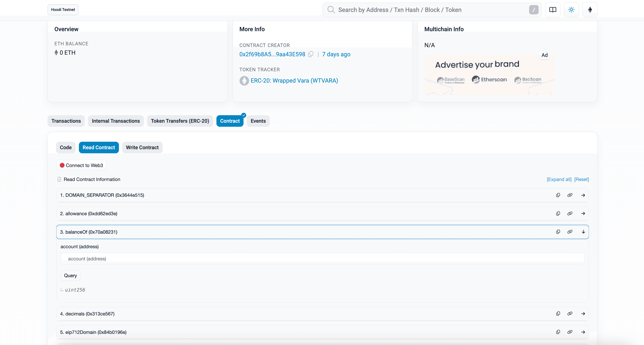Copy the DOMAIN_SEPARATOR method name icon

(558, 195)
